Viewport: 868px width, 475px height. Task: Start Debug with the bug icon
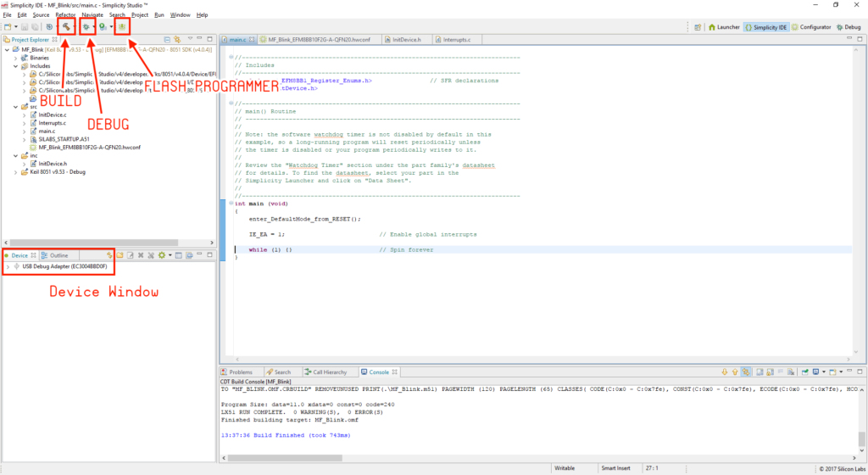pos(86,27)
